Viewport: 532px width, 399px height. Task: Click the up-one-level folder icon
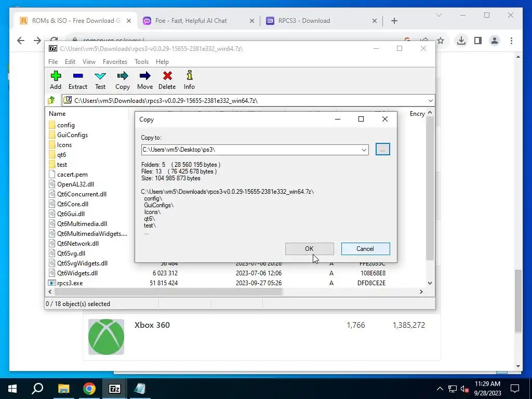click(51, 100)
